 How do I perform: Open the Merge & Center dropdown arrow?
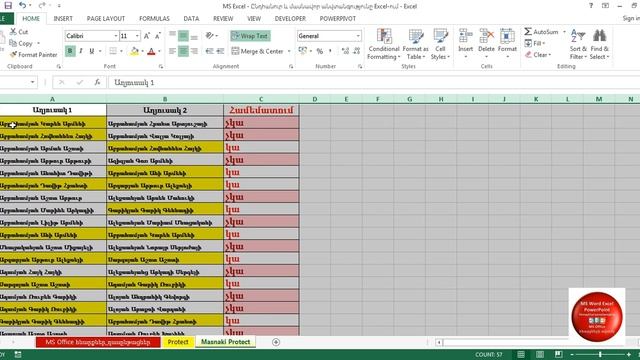coord(289,51)
